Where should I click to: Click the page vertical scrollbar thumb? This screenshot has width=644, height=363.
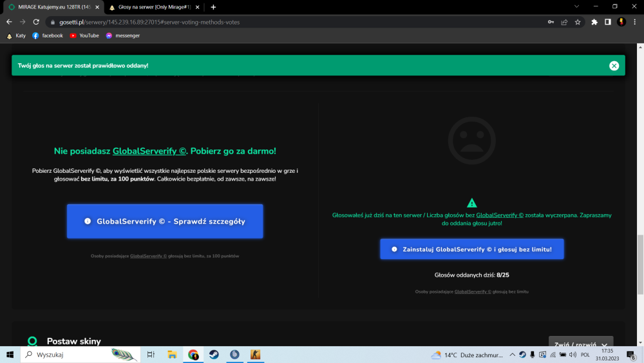pos(640,265)
